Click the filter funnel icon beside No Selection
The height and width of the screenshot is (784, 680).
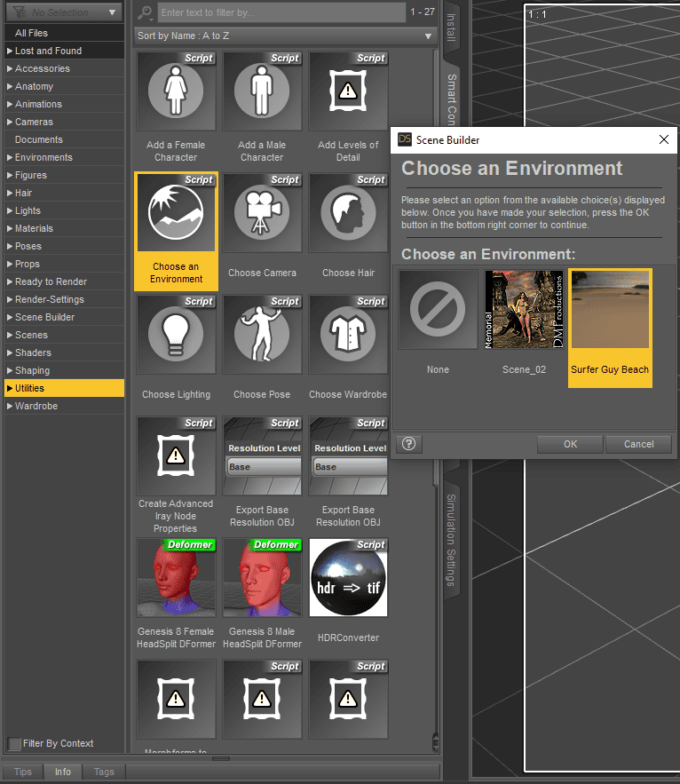pyautogui.click(x=20, y=12)
